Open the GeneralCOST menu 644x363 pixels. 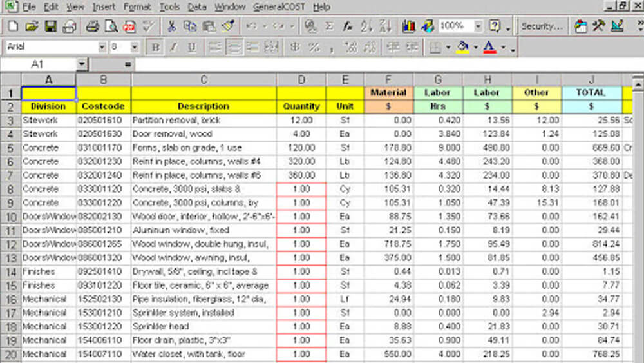[279, 7]
